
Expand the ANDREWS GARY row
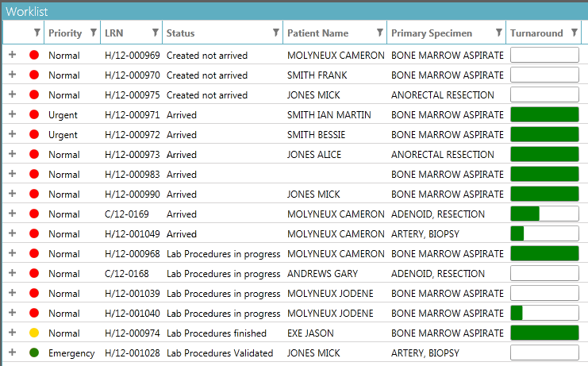tap(12, 273)
